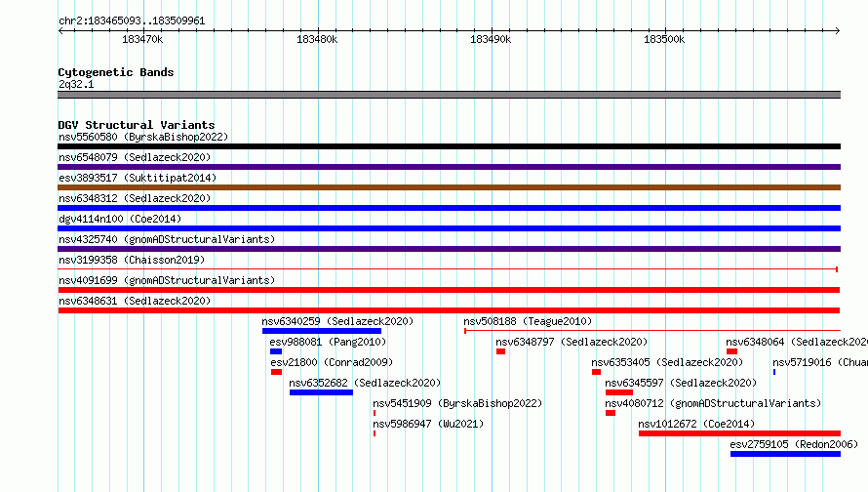Click the thin red nsv508188 line
This screenshot has width=868, height=492.
[x=652, y=331]
